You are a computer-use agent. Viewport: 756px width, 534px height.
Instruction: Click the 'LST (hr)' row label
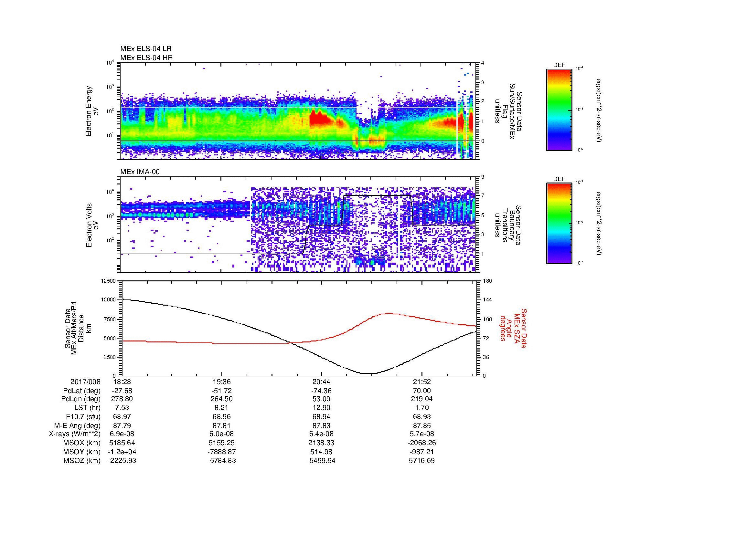click(x=87, y=408)
